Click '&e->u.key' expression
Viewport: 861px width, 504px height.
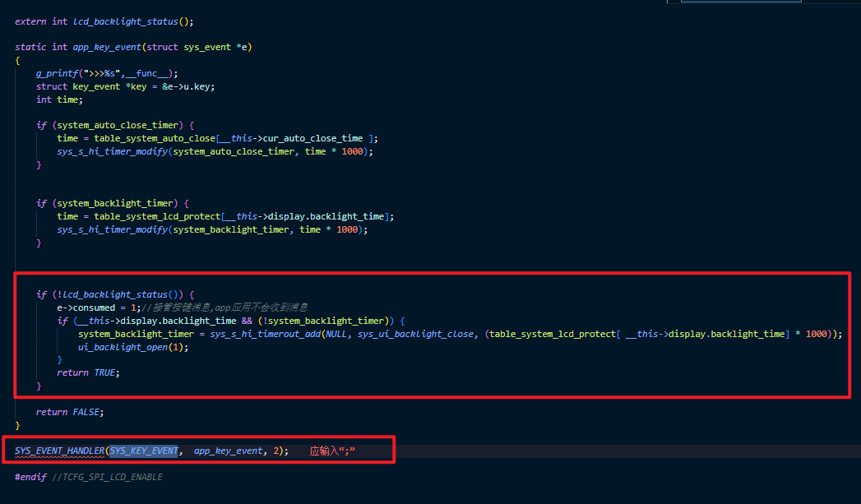tap(188, 87)
